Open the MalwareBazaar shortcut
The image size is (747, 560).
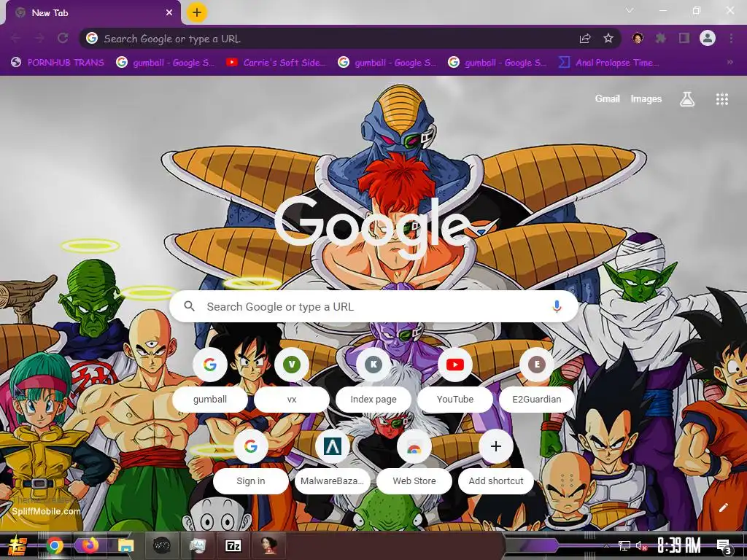(332, 463)
